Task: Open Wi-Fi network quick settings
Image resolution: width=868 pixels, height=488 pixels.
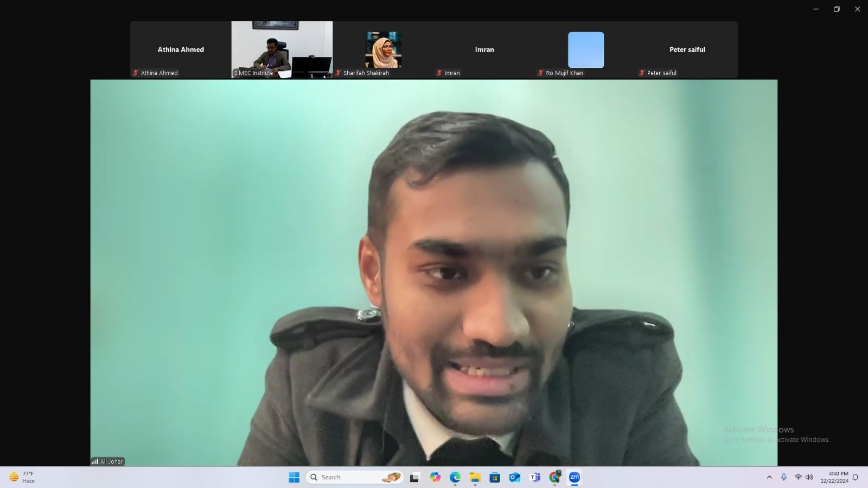Action: point(798,477)
